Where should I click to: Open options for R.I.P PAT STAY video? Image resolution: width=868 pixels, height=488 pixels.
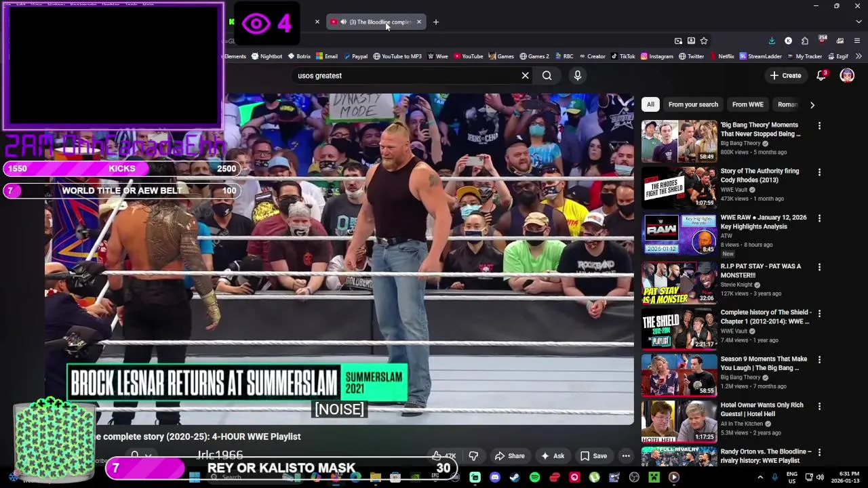tap(819, 267)
